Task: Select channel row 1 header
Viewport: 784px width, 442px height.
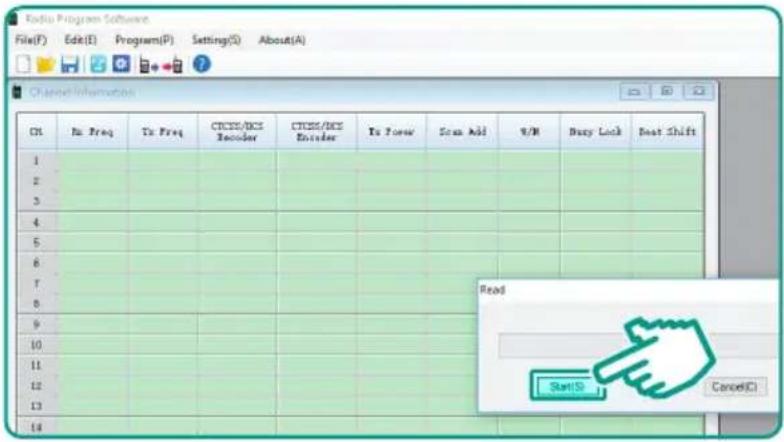Action: tap(36, 160)
